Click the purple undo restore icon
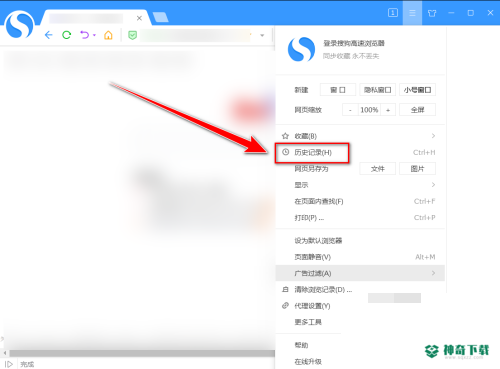The height and width of the screenshot is (369, 500). [85, 35]
